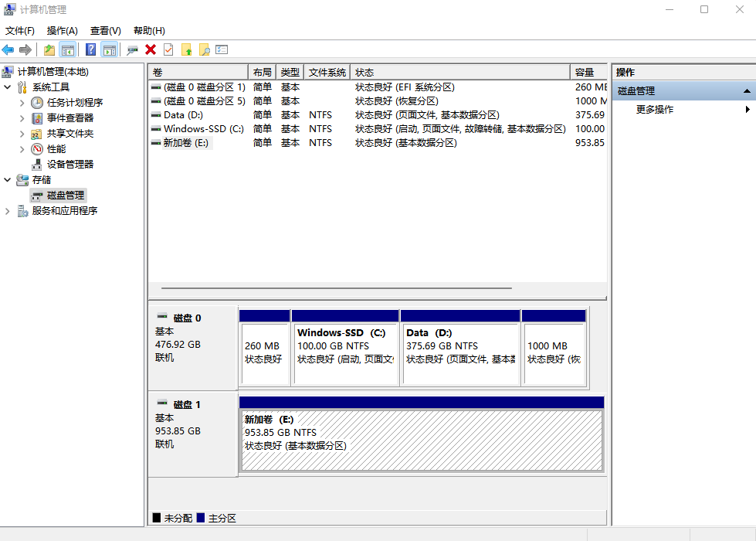Sort by the 文件系统 column header
Screen dimensions: 756x541
click(327, 73)
